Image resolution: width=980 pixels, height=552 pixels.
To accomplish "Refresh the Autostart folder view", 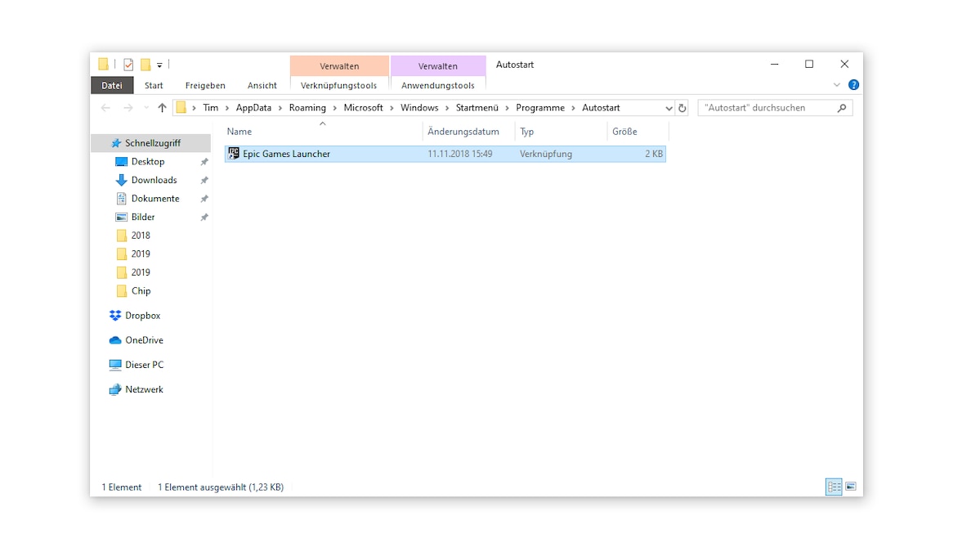I will [682, 107].
